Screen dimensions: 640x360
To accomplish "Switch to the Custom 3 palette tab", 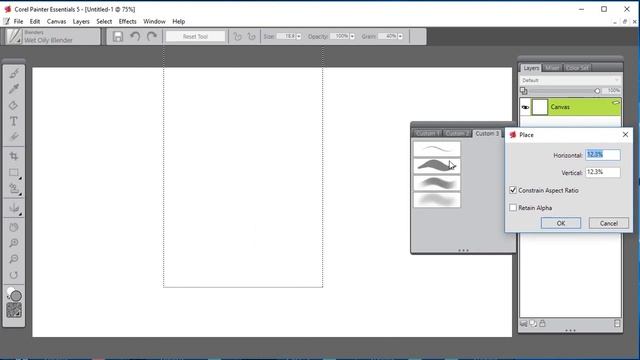I will 487,133.
